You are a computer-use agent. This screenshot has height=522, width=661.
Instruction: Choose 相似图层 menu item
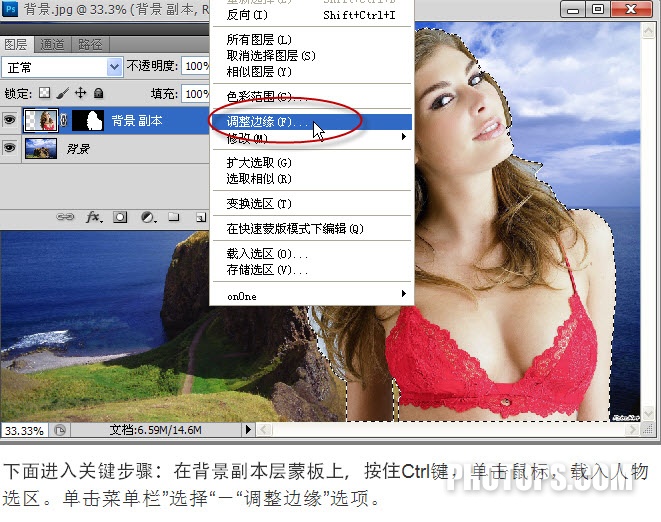tap(312, 72)
